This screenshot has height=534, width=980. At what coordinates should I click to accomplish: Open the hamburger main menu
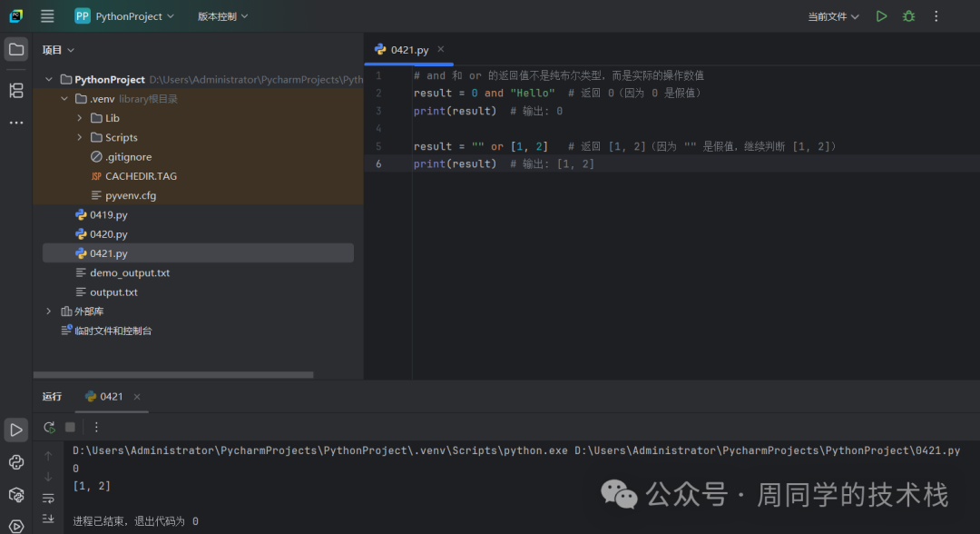click(47, 16)
